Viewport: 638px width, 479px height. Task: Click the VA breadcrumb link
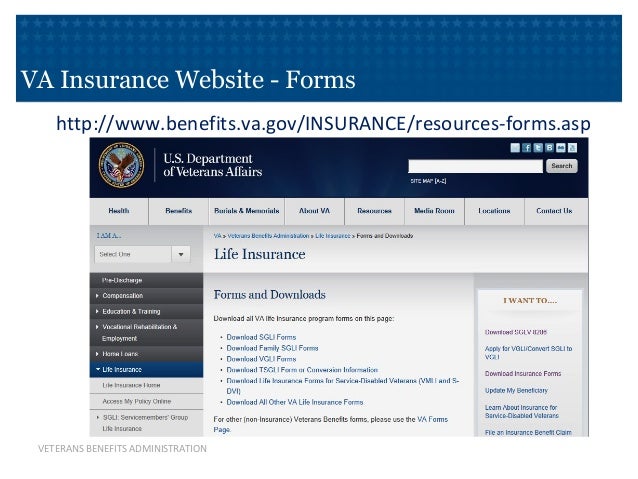point(218,236)
